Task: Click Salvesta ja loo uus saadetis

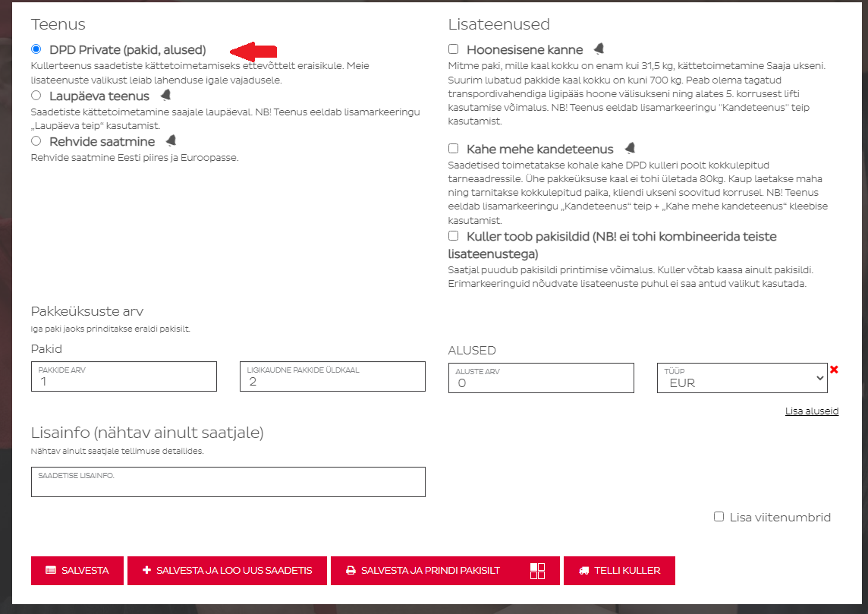Action: tap(227, 570)
